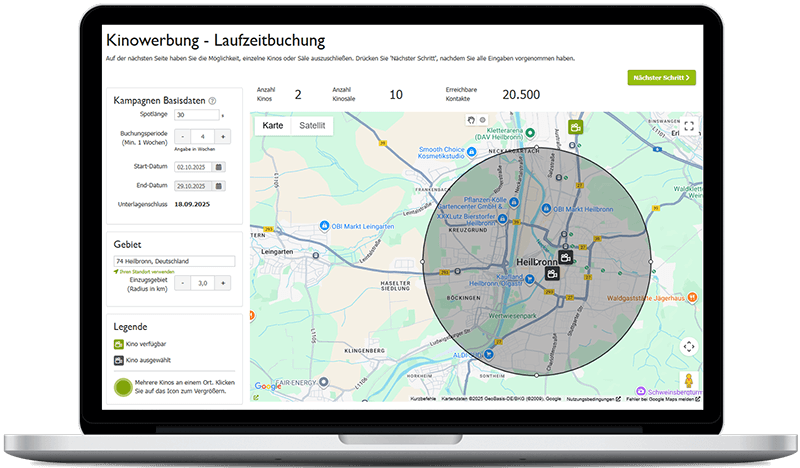The height and width of the screenshot is (468, 800).
Task: Increase Einzugsgebiet radius with plus button
Action: click(222, 283)
